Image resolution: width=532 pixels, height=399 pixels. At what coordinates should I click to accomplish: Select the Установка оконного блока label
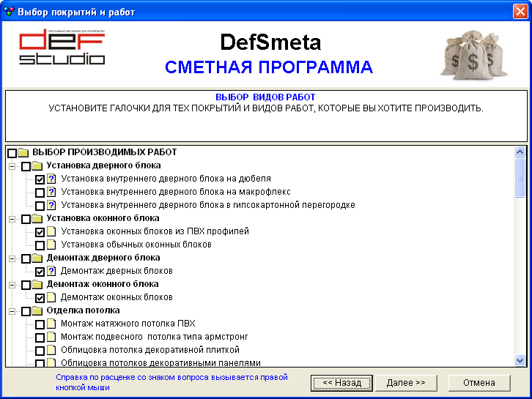(103, 218)
